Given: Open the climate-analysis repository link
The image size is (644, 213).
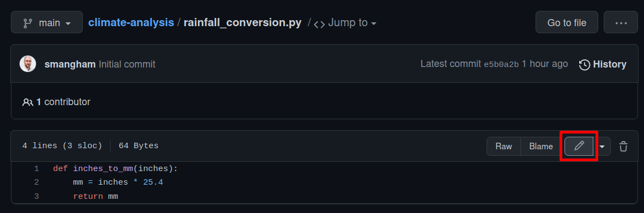Looking at the screenshot, I should click(131, 22).
